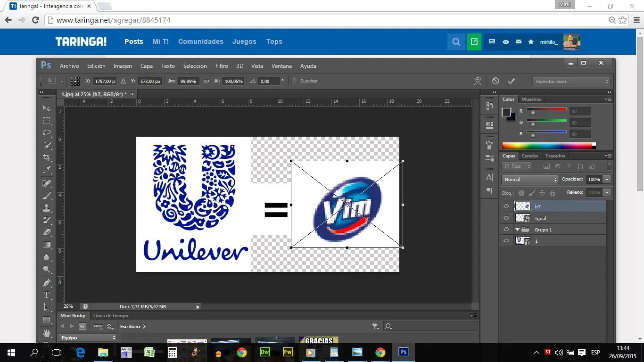Switch to the Trazados tab
Screen dimensions: 644x362
pyautogui.click(x=555, y=156)
